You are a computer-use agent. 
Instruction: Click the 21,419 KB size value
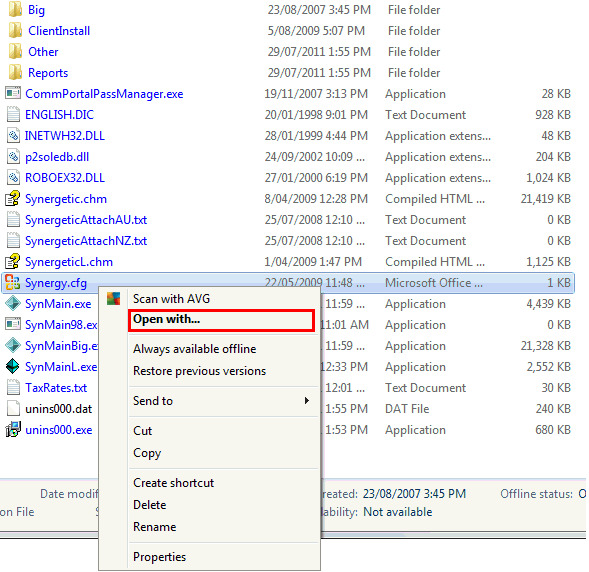point(545,199)
